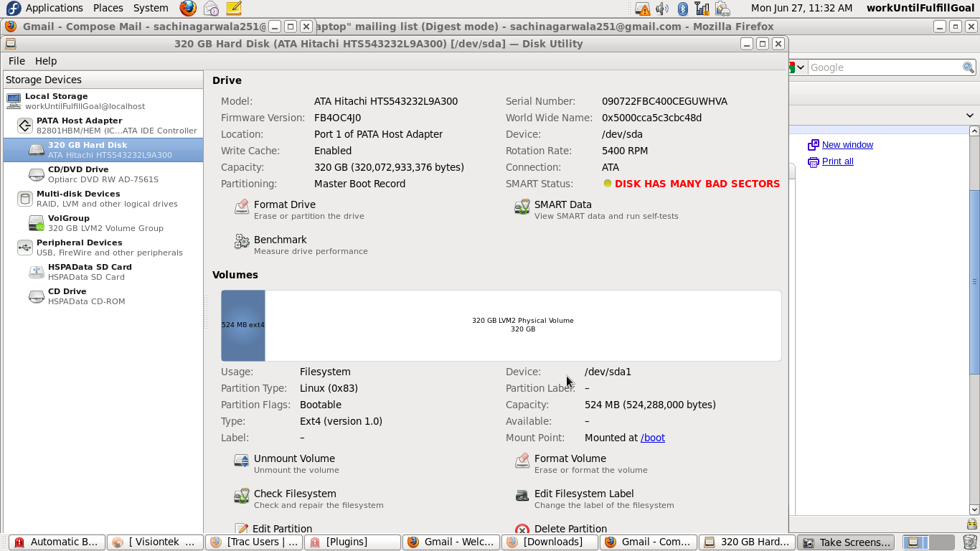Open the notes launcher in top panel

tap(234, 8)
